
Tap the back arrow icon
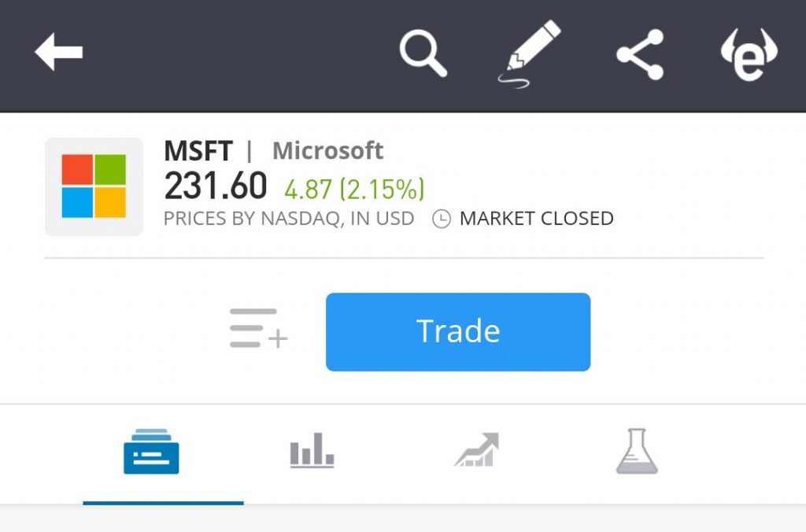[59, 51]
